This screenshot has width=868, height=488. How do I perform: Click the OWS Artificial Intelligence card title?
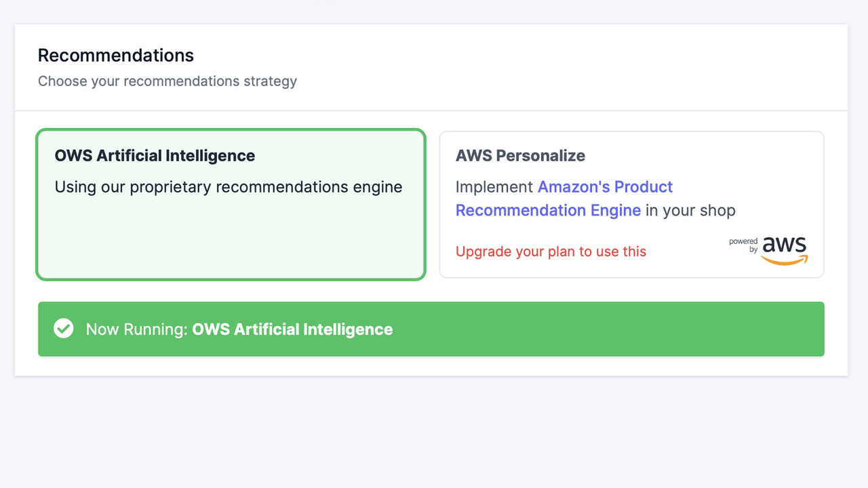point(155,155)
